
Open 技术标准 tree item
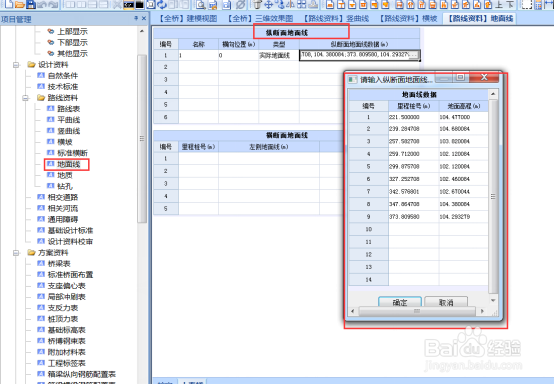coord(58,87)
